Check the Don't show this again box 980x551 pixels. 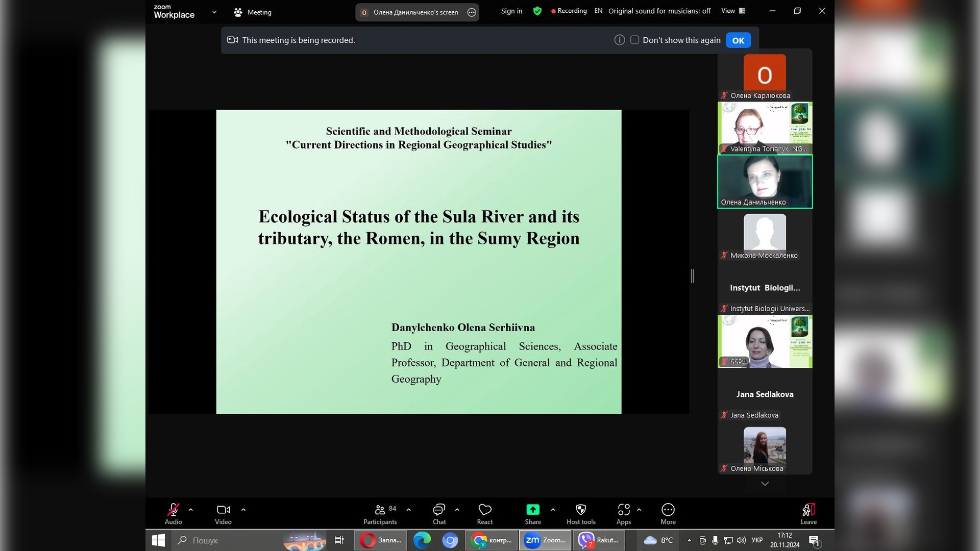[634, 40]
